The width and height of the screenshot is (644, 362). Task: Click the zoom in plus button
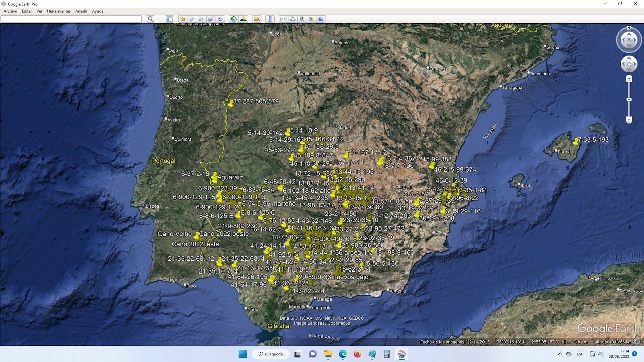(629, 79)
